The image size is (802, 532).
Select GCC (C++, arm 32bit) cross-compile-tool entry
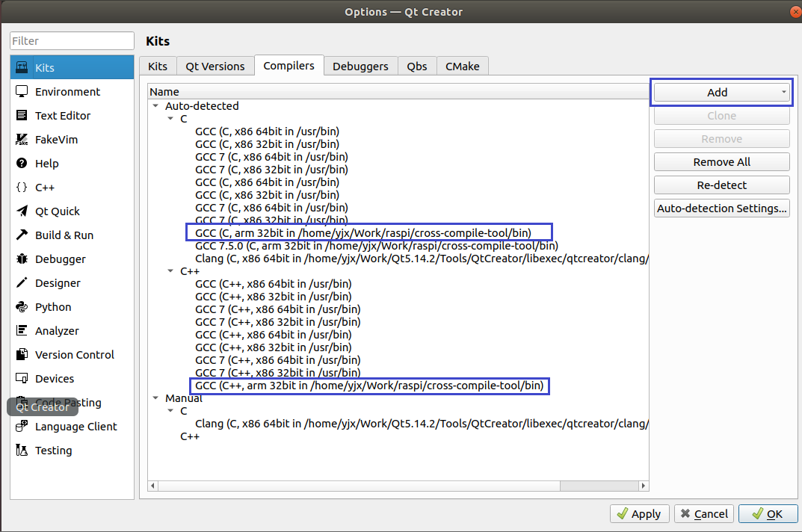(369, 386)
